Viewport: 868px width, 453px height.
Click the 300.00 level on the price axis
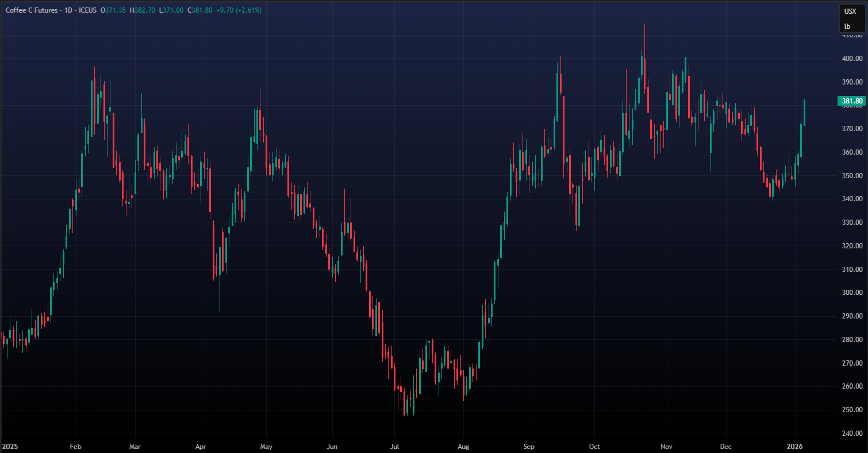[851, 293]
